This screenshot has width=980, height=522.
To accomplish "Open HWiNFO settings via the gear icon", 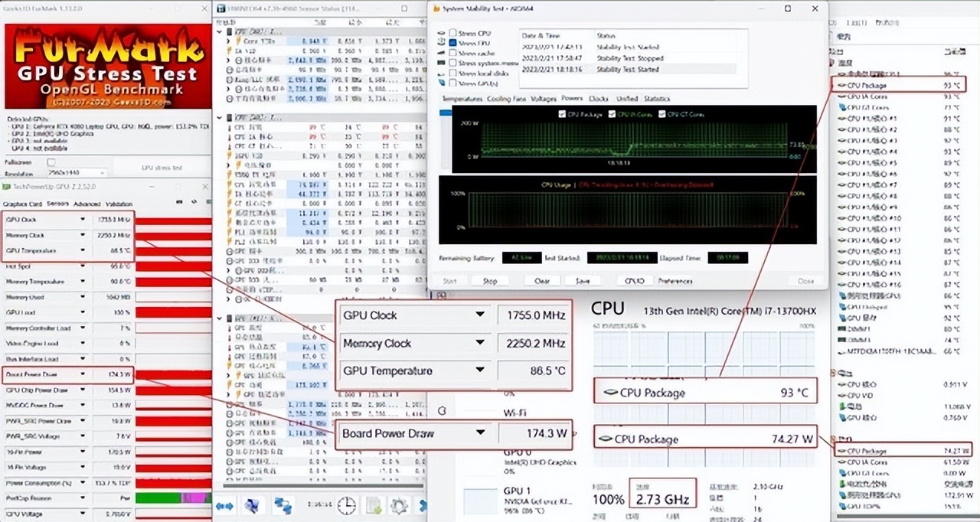I will (399, 505).
